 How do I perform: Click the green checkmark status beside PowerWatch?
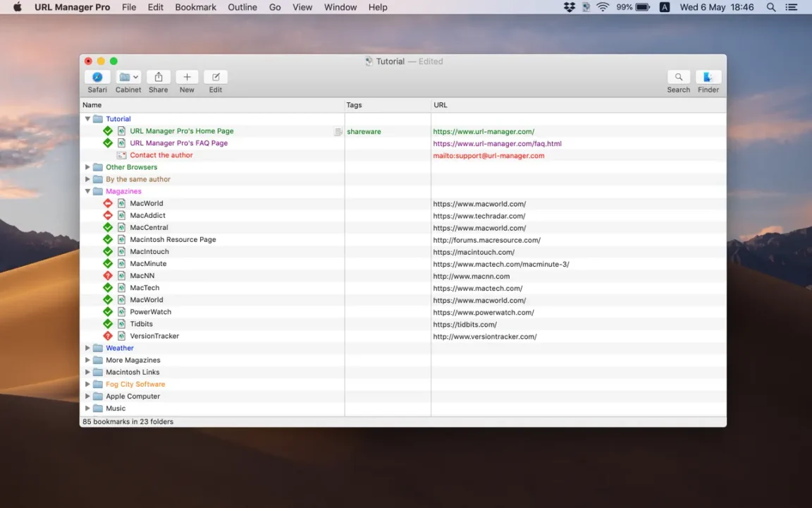pos(108,312)
